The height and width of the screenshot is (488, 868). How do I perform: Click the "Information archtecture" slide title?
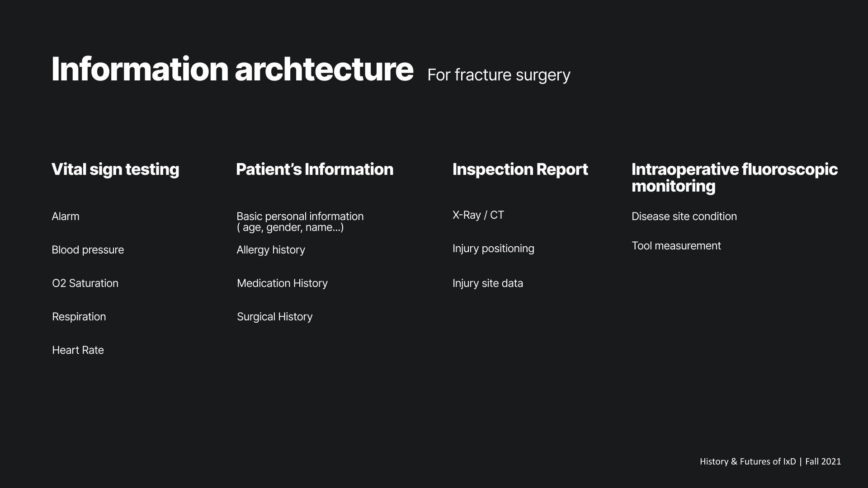(x=232, y=70)
